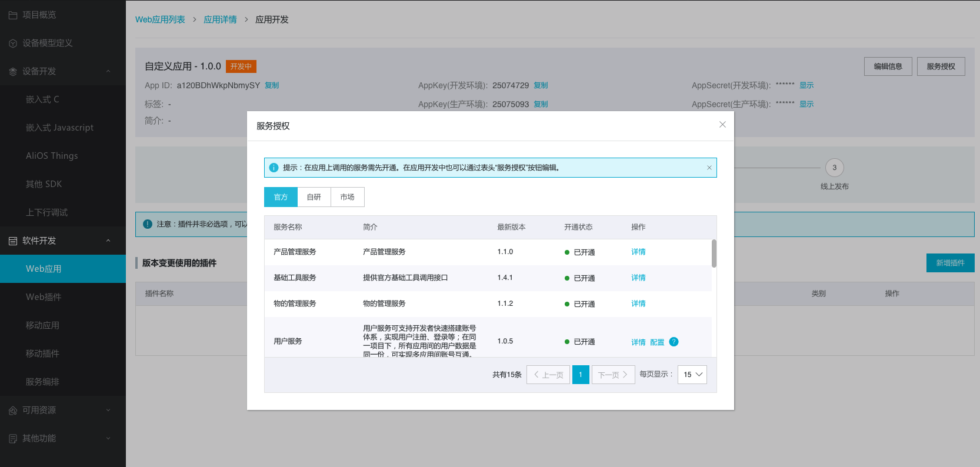Collapse the 软件开发 section chevron

click(108, 241)
